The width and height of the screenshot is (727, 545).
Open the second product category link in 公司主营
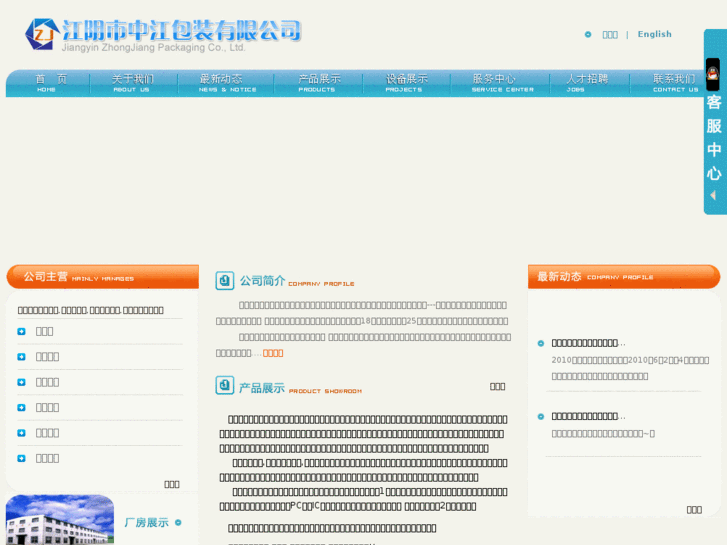47,357
